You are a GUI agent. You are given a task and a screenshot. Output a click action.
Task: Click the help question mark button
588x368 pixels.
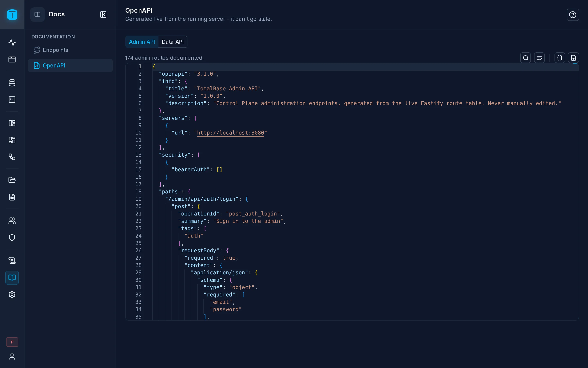tap(573, 15)
